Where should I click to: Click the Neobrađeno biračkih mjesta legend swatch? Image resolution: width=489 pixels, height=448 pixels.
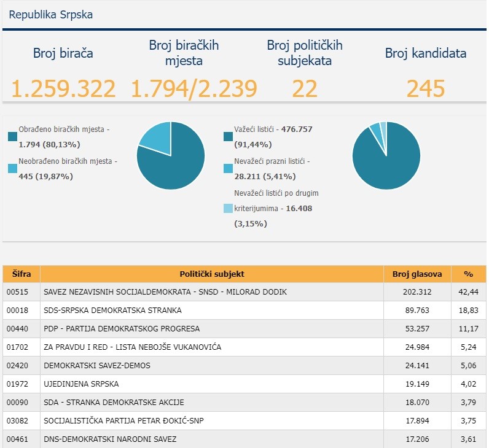point(13,168)
